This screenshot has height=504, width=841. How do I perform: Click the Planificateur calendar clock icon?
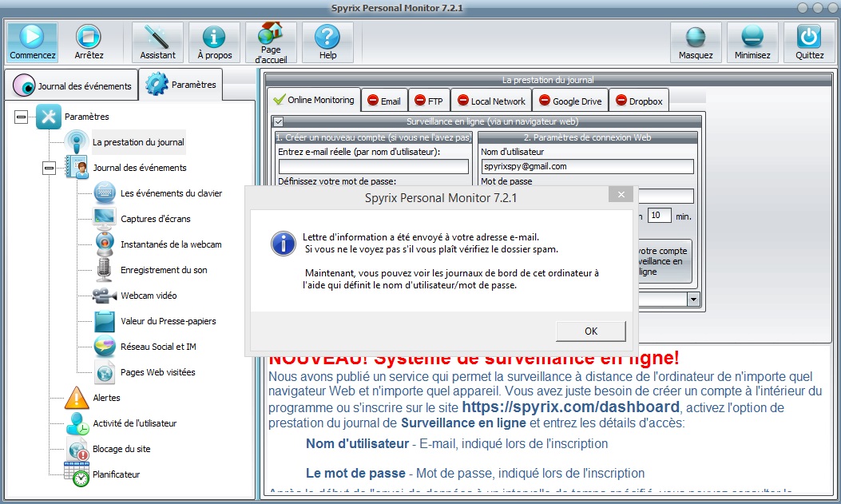tap(77, 474)
